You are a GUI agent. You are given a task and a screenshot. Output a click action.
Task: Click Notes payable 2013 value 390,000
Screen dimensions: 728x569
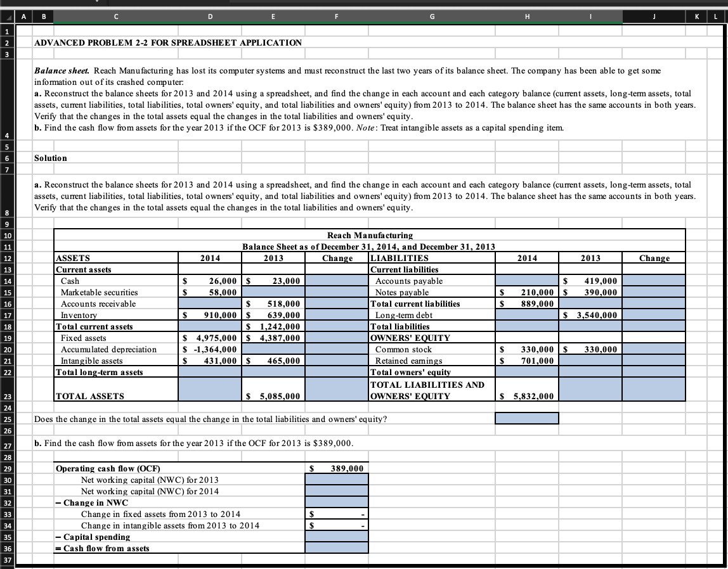tap(590, 293)
